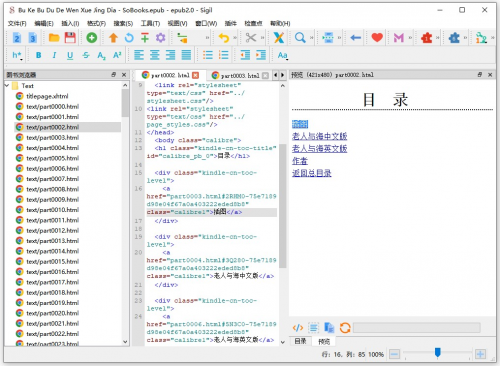Refresh the preview with orange reload icon

point(345,328)
